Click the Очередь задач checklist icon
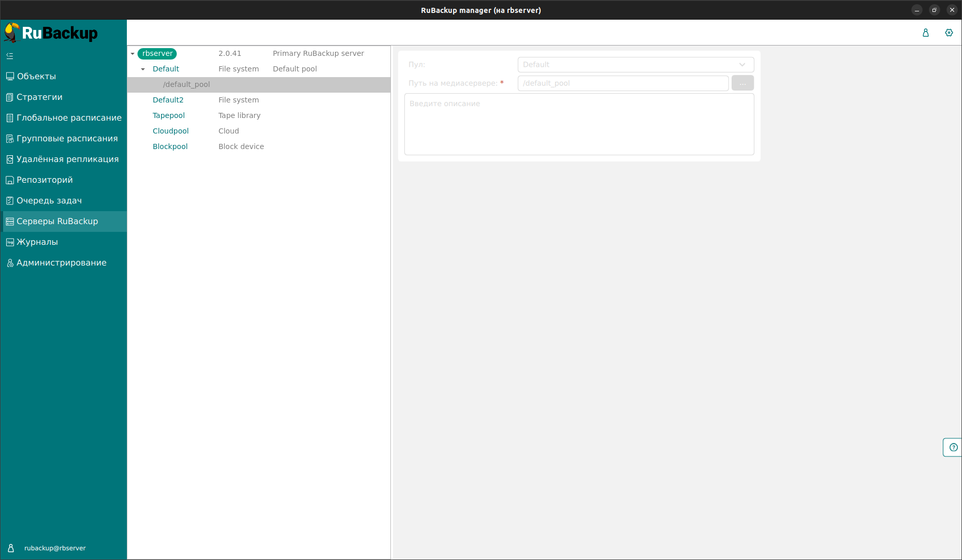The image size is (962, 560). pyautogui.click(x=10, y=201)
